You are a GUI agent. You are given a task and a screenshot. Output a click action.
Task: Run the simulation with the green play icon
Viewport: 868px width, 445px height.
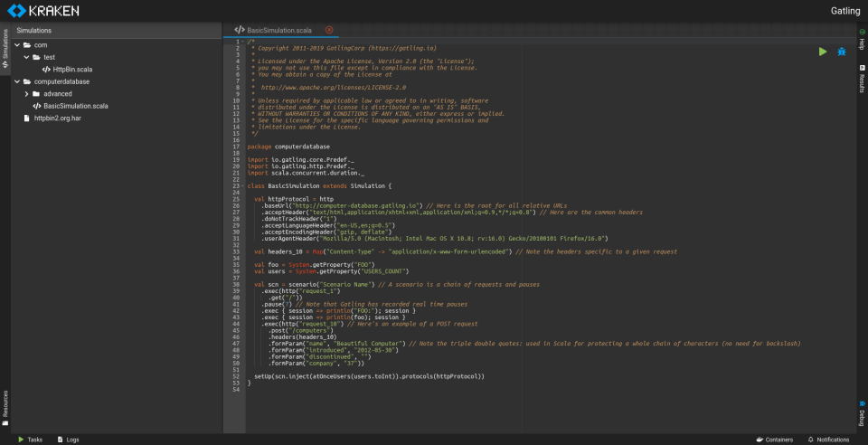[x=822, y=52]
